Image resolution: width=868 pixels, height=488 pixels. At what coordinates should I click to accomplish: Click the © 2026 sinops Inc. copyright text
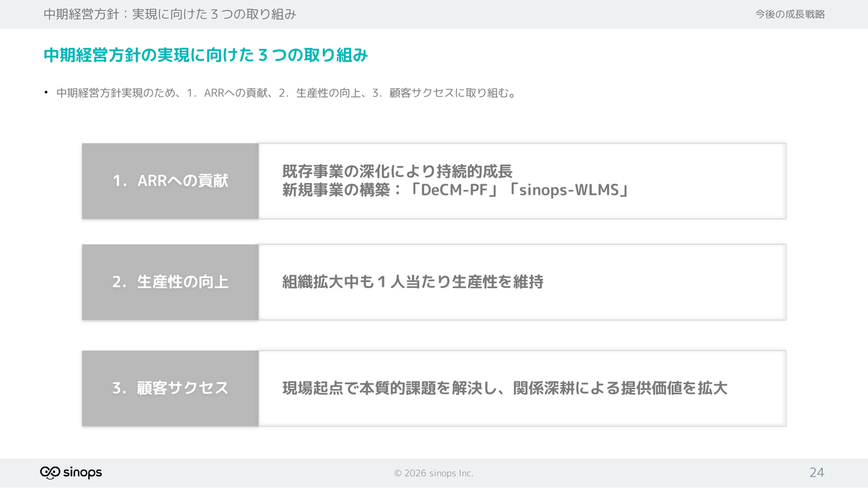(x=434, y=473)
